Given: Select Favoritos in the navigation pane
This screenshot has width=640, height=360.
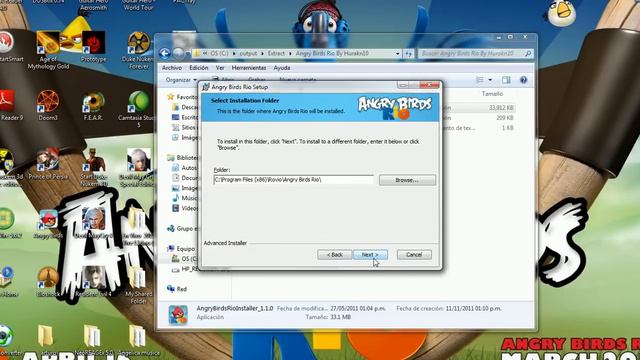Looking at the screenshot, I should (x=182, y=97).
